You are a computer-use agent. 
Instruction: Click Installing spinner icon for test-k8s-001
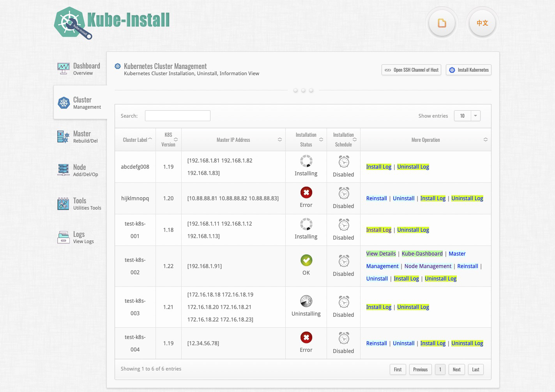point(306,224)
